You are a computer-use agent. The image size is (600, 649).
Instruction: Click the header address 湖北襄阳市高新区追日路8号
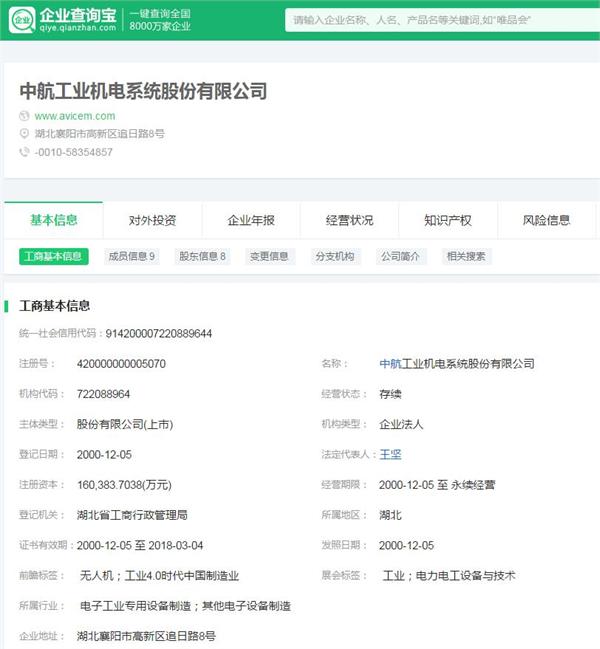click(x=100, y=134)
